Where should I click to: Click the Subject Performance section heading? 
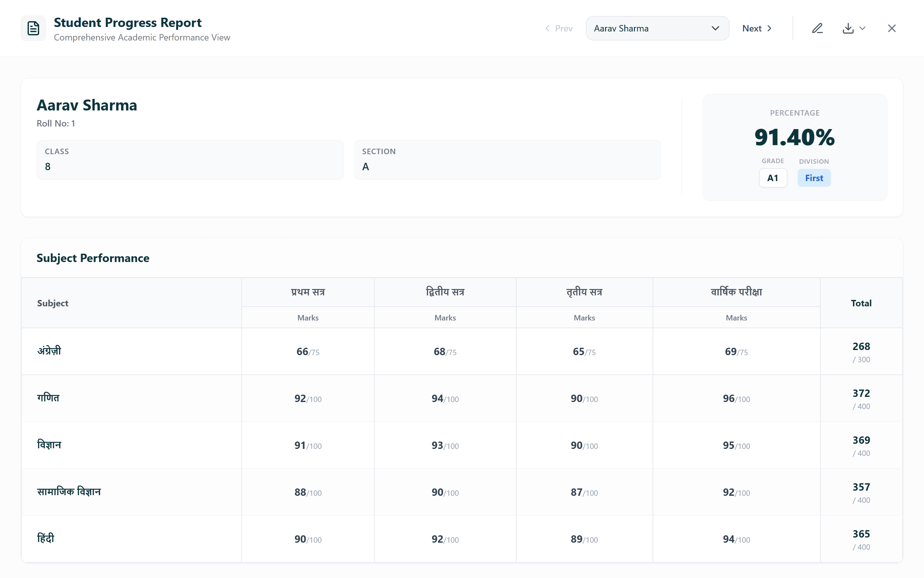(93, 258)
